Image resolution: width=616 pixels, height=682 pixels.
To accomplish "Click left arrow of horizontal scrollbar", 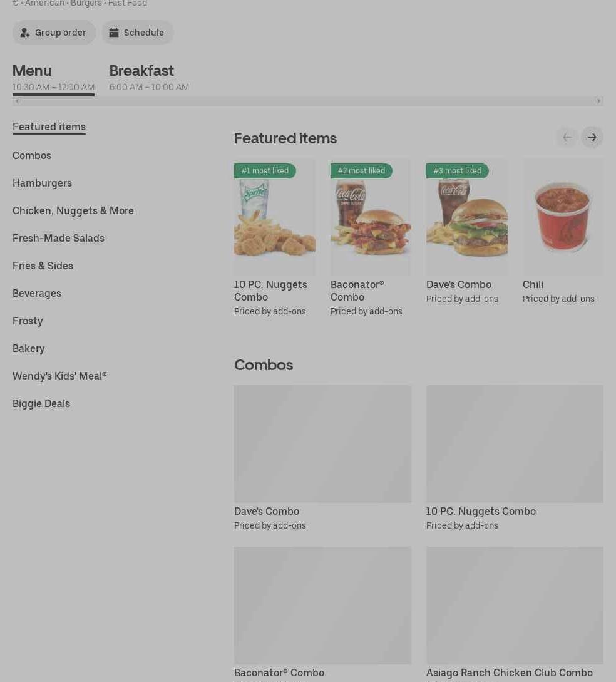I will point(17,101).
